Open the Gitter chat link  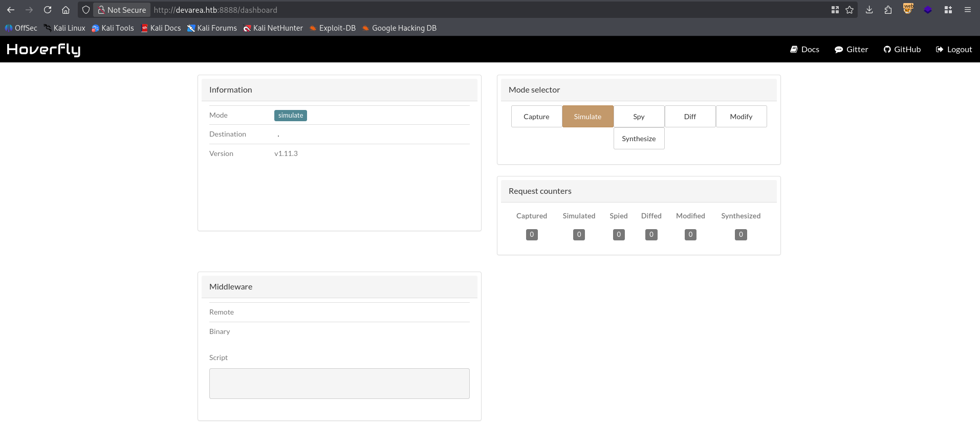click(x=851, y=50)
